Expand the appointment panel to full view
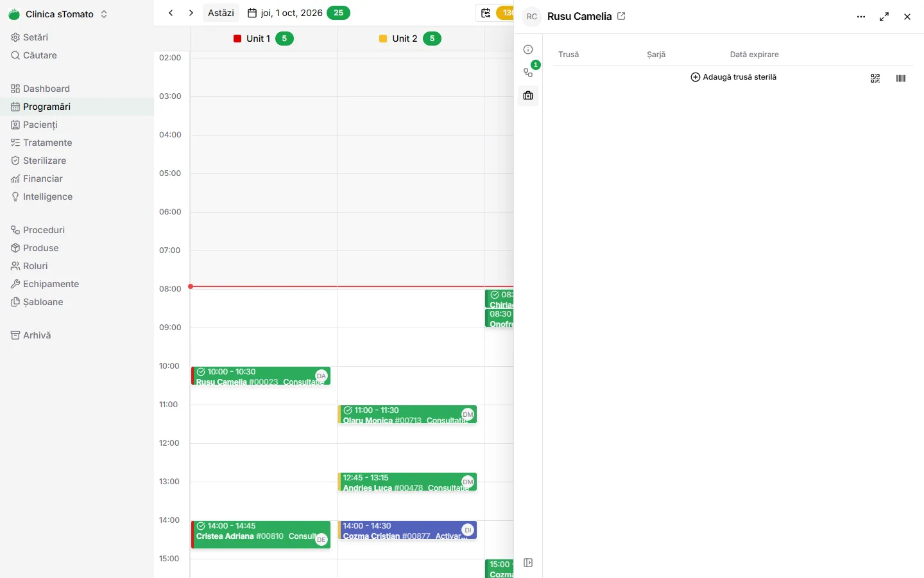This screenshot has width=924, height=578. 884,17
